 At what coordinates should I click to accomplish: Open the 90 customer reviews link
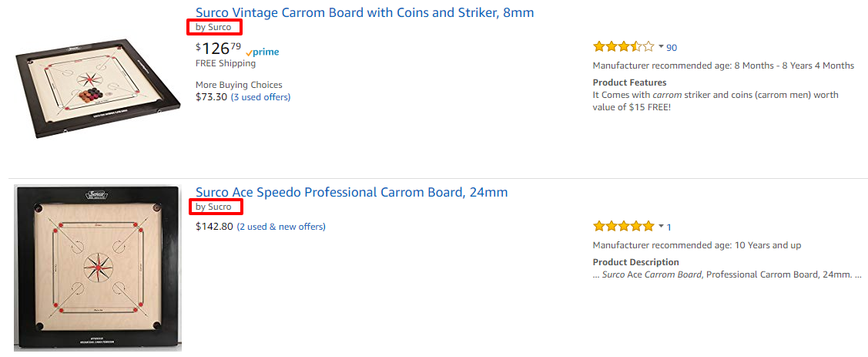point(672,48)
